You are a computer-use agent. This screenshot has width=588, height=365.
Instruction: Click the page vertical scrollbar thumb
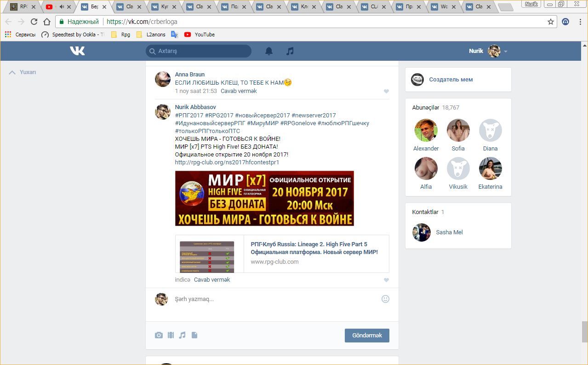point(584,331)
